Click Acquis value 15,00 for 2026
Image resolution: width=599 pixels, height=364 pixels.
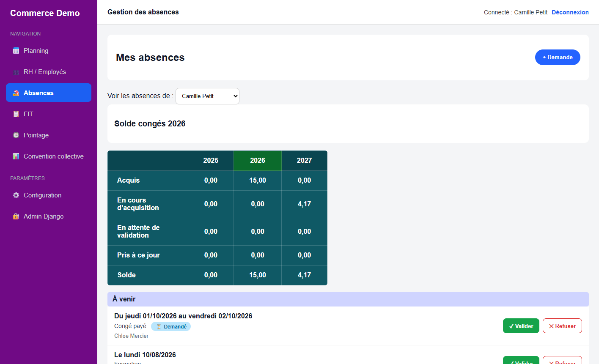tap(258, 181)
